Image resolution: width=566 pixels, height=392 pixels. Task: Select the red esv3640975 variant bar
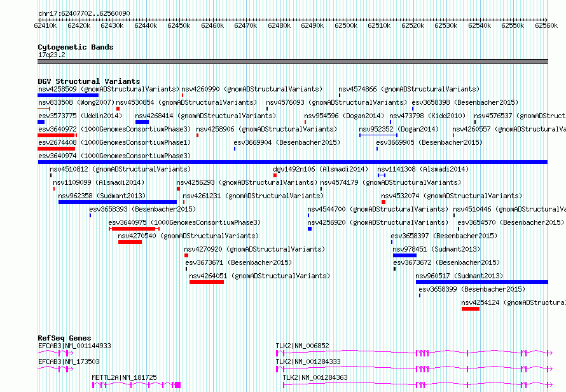pos(134,229)
